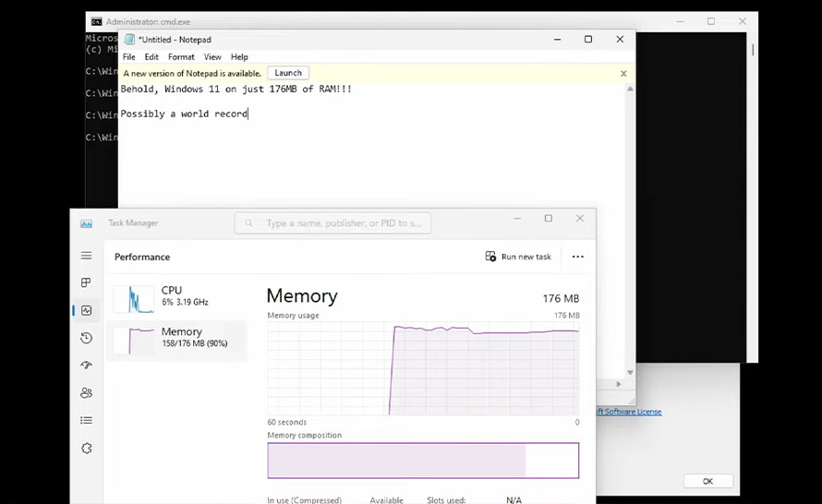This screenshot has height=504, width=822.
Task: Launch new Notepad version button
Action: point(288,73)
